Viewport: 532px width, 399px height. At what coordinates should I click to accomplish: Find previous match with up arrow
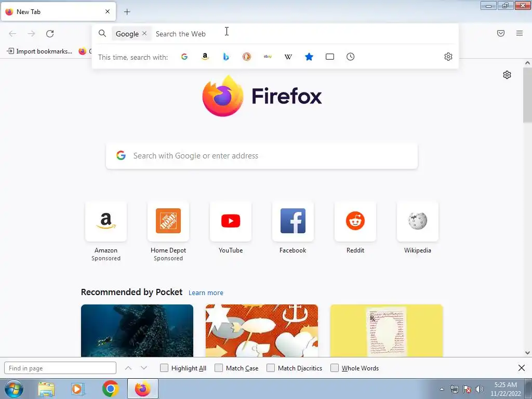(x=128, y=368)
